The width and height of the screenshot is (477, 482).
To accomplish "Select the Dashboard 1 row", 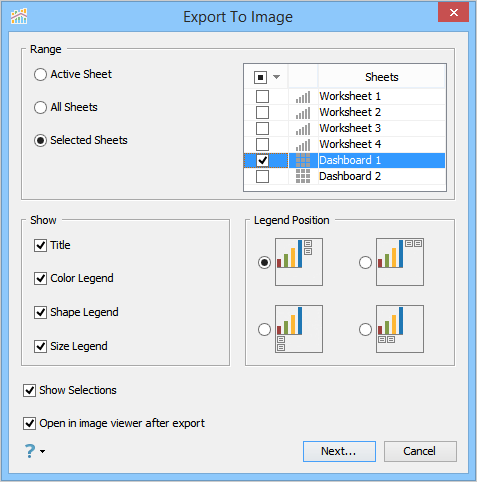I will pos(345,160).
